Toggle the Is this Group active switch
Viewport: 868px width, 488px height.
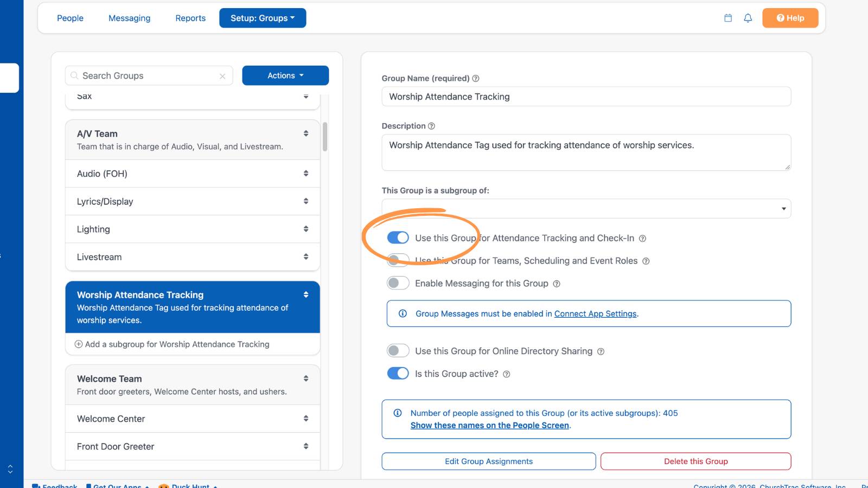(x=398, y=374)
